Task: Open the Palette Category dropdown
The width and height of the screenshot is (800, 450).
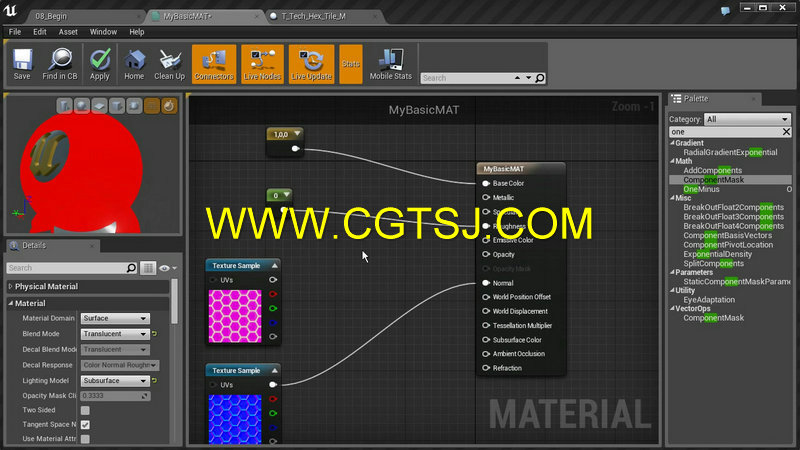Action: (x=747, y=119)
